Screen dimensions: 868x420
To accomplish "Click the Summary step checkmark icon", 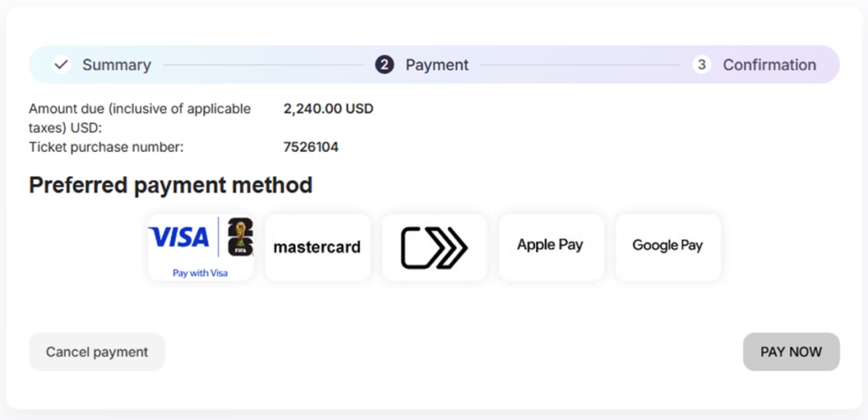I will (x=61, y=65).
